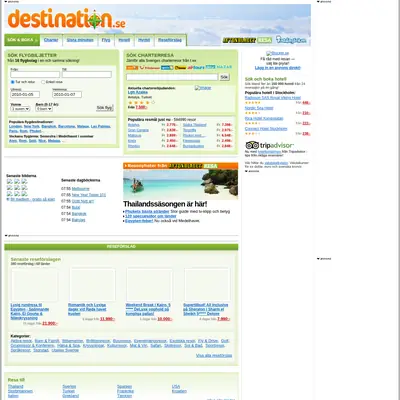Open the Golf category link

(225, 341)
